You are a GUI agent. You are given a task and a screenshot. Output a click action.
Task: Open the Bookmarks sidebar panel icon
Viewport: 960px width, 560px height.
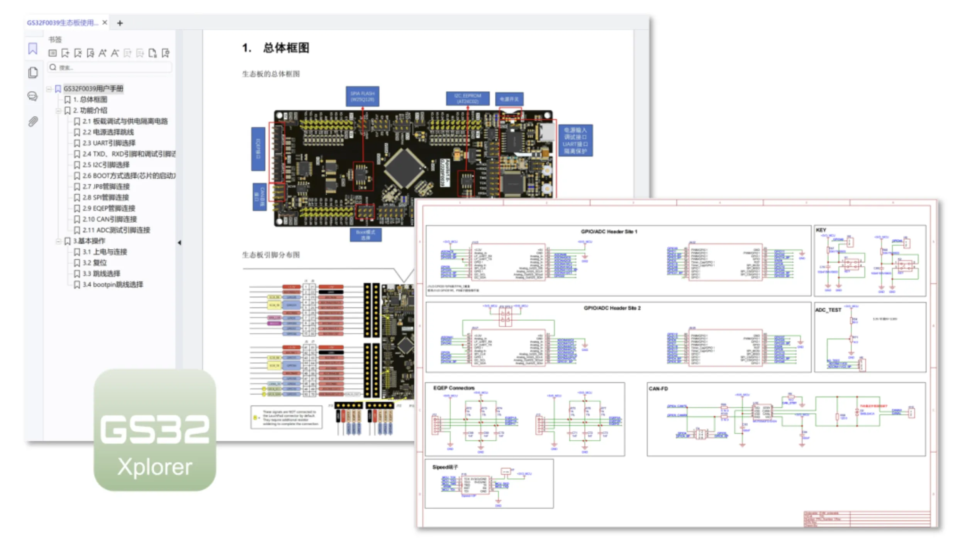[x=33, y=49]
